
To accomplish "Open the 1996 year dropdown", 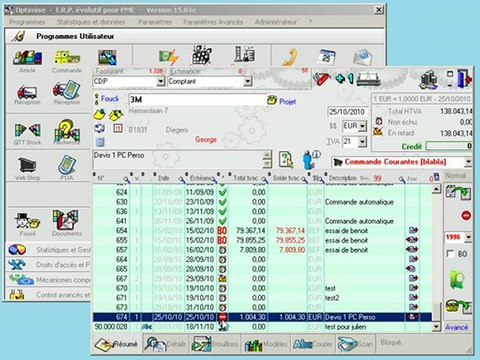I will coord(468,237).
